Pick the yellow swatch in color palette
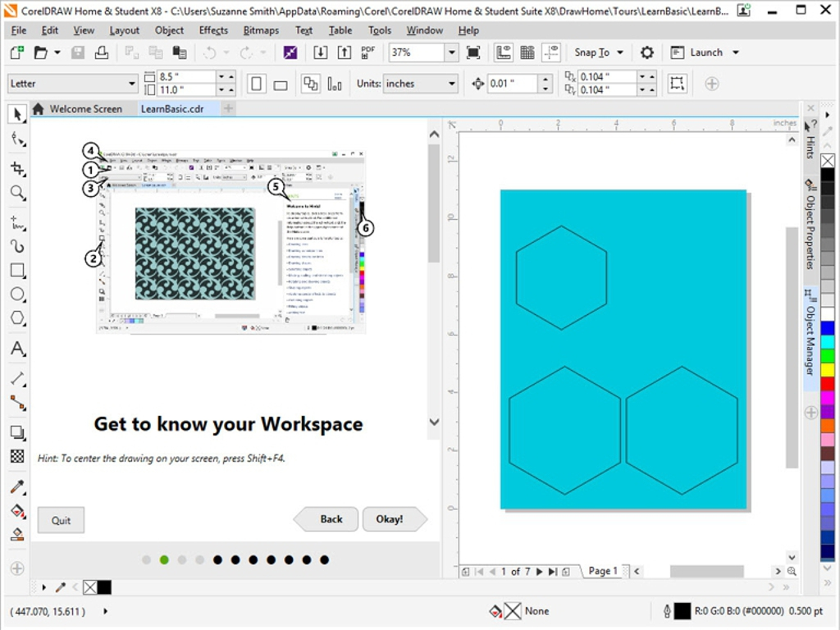 (828, 370)
